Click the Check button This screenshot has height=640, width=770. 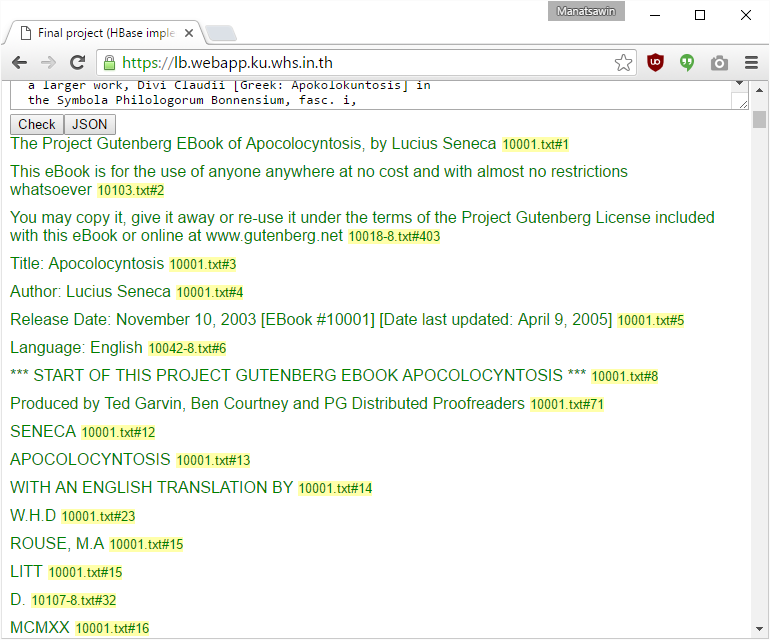[x=37, y=124]
